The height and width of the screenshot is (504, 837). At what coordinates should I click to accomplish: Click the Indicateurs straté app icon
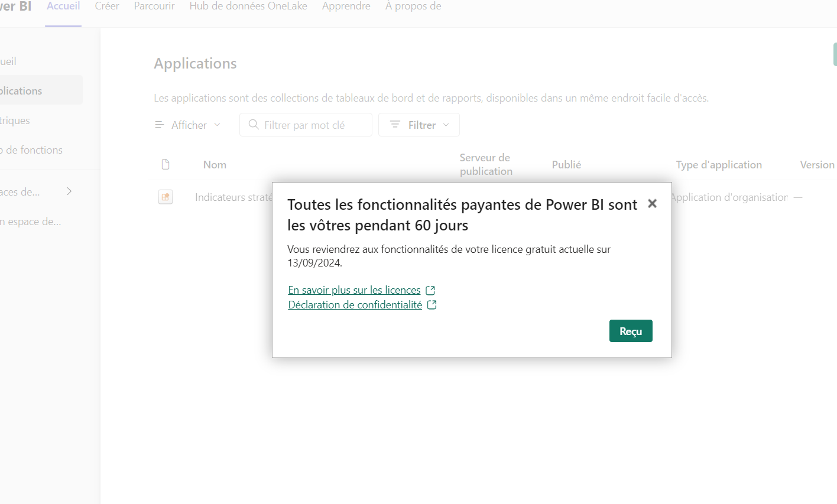coord(166,197)
